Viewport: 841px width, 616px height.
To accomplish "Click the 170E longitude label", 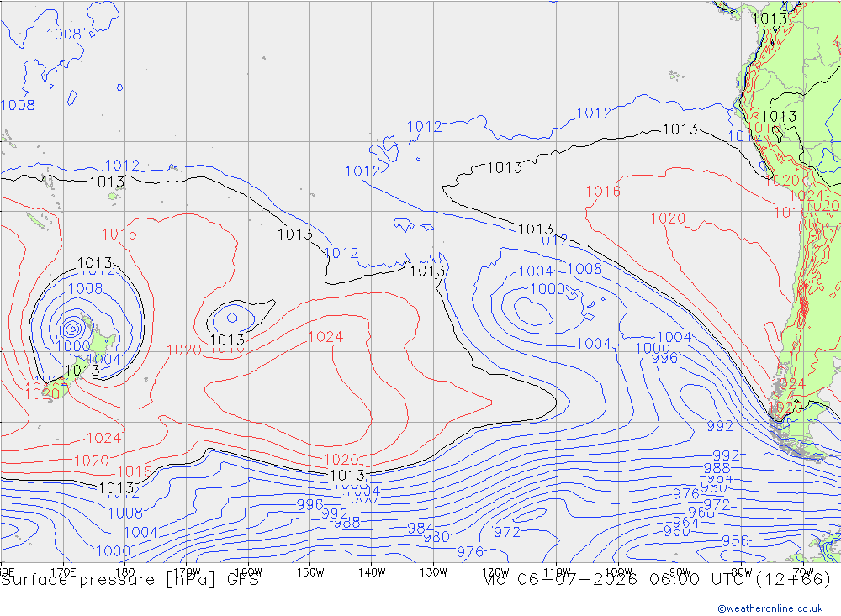I will coord(63,572).
